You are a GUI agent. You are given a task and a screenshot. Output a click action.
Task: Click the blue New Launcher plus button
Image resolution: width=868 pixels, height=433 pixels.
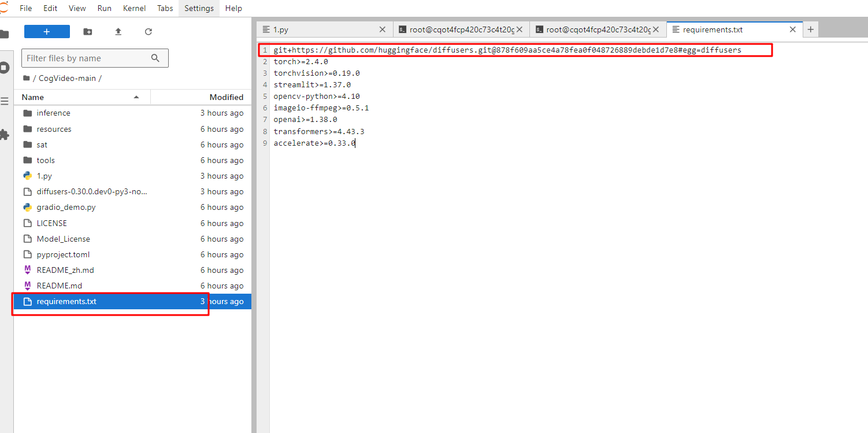(x=47, y=32)
